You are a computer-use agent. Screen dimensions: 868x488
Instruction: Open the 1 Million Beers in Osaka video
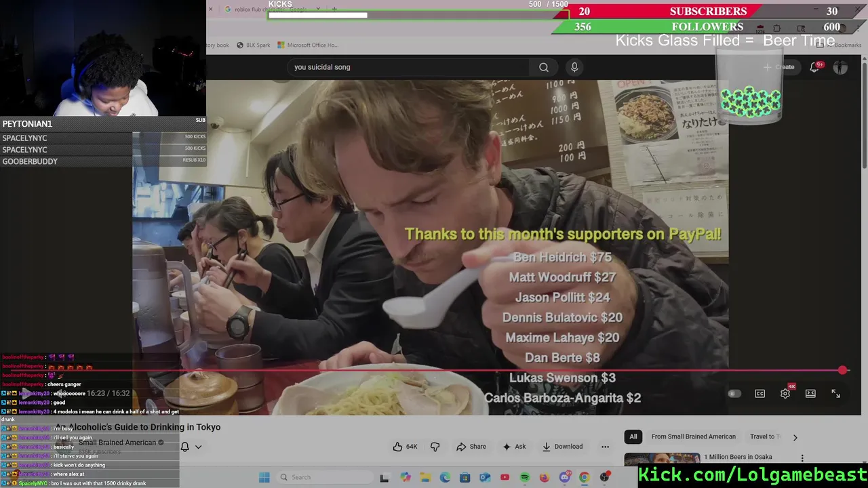click(738, 457)
